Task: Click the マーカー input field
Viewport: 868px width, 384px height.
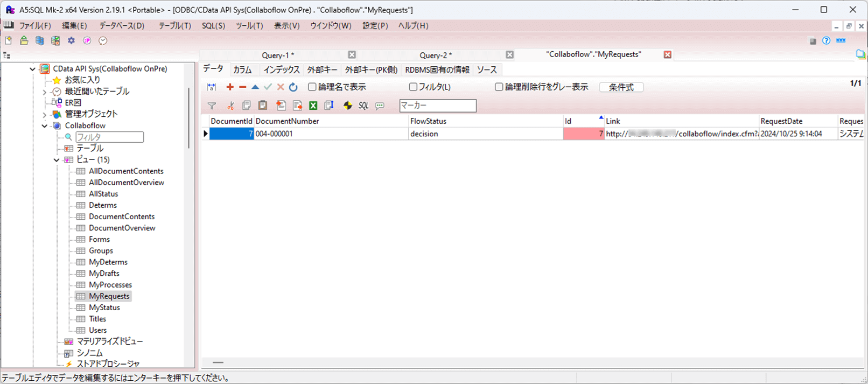Action: click(438, 106)
